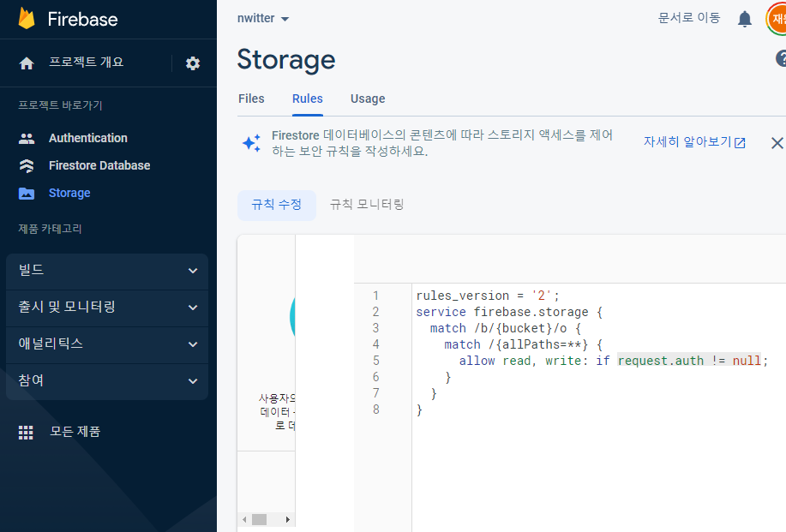This screenshot has width=786, height=532.
Task: Select the 규칙 모니터링 tab
Action: point(367,205)
